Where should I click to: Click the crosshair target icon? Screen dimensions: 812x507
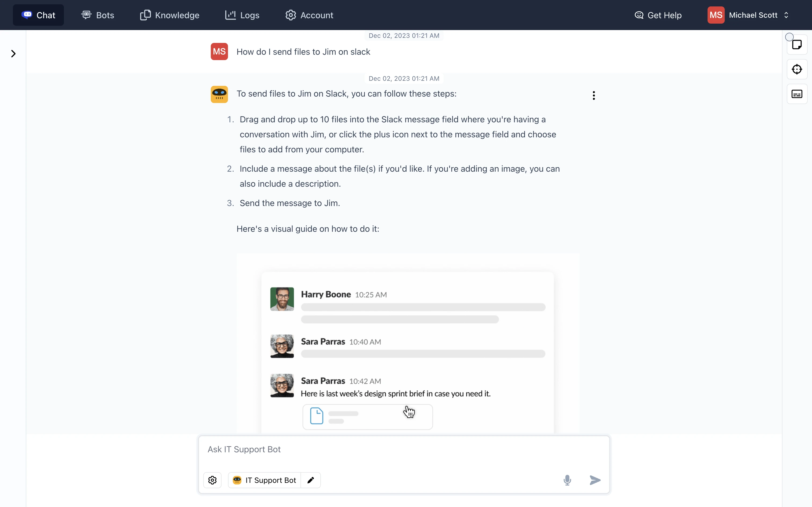coord(797,69)
